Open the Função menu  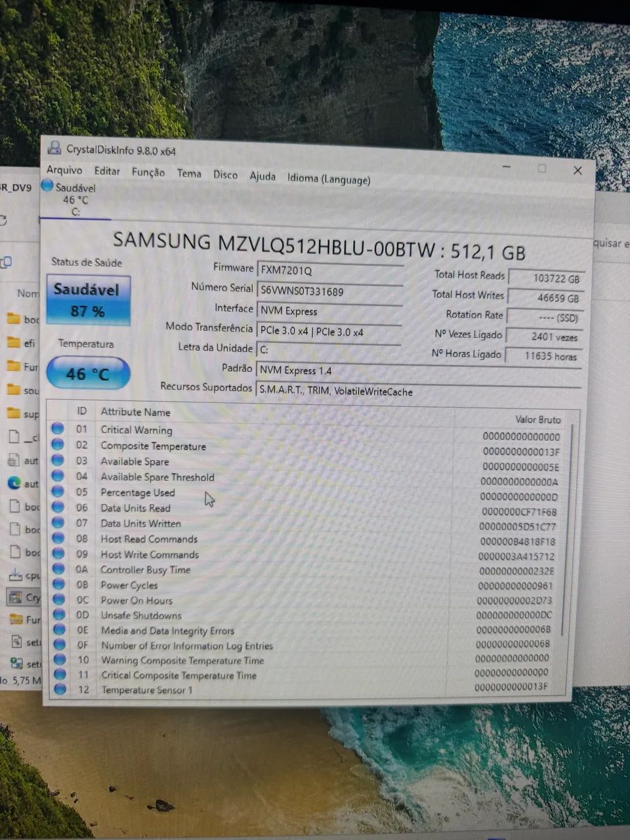148,172
